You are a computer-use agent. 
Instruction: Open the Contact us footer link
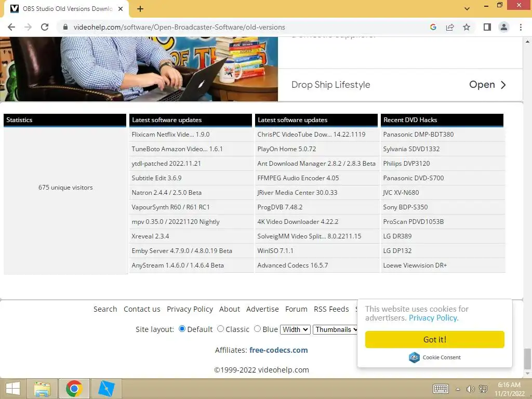[142, 309]
